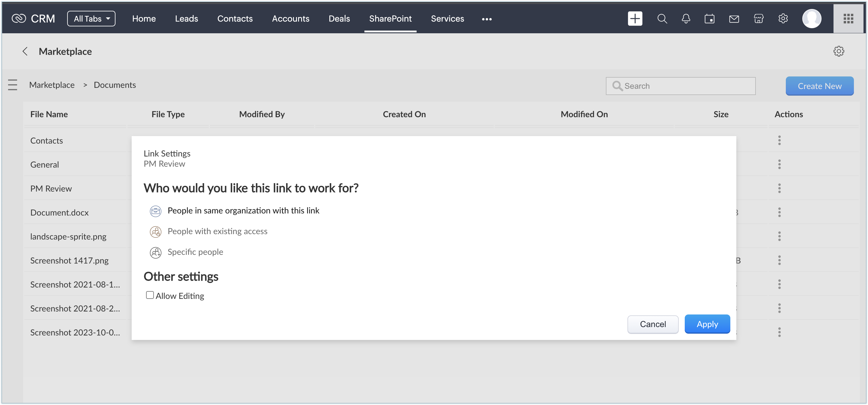Viewport: 868px width, 405px height.
Task: Open the calendar icon in top bar
Action: [x=709, y=19]
